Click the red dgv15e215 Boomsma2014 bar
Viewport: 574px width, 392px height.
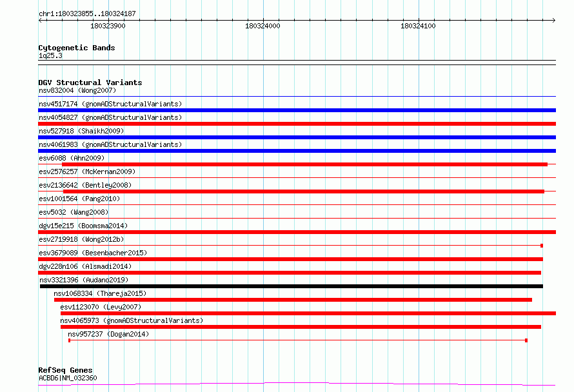[x=297, y=232]
